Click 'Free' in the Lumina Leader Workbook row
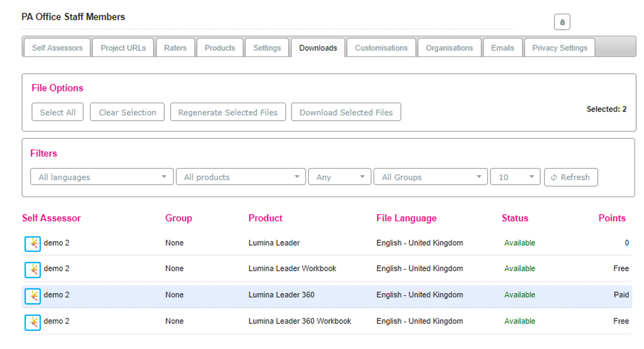This screenshot has height=349, width=644. click(x=621, y=268)
